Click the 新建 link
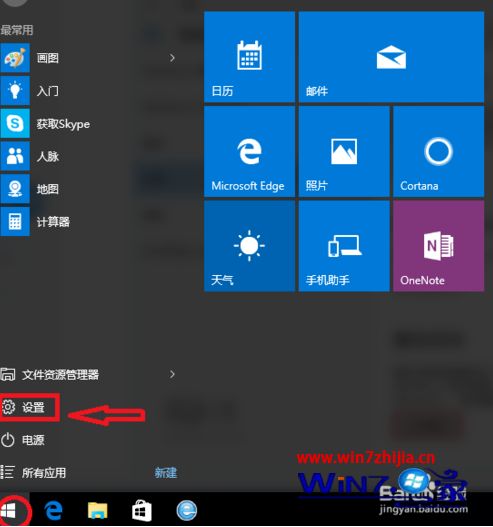This screenshot has width=493, height=527. pos(166,473)
